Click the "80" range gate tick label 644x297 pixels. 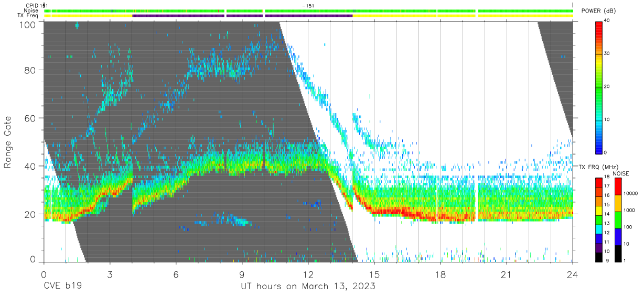[x=31, y=70]
